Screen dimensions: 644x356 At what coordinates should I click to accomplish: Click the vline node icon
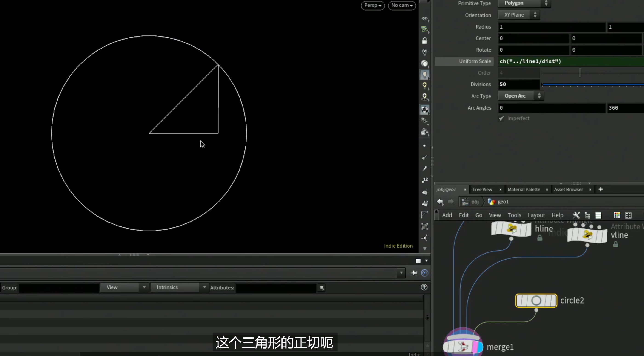click(x=587, y=235)
